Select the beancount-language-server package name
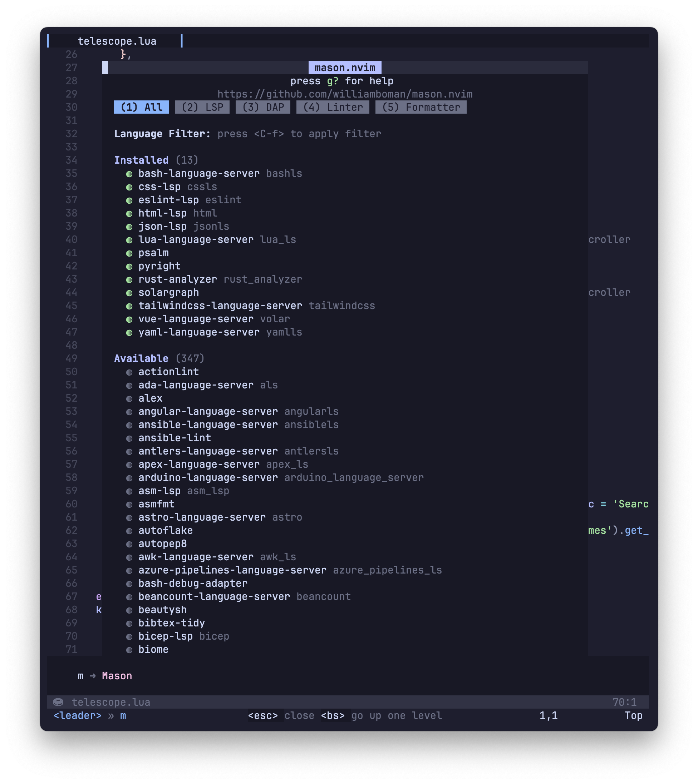698x784 pixels. point(214,596)
